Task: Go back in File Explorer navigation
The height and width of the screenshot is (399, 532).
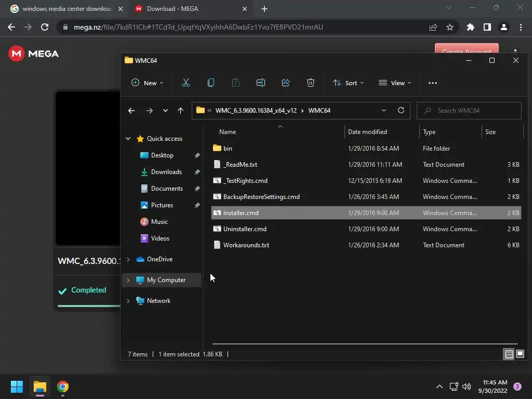Action: [x=131, y=111]
